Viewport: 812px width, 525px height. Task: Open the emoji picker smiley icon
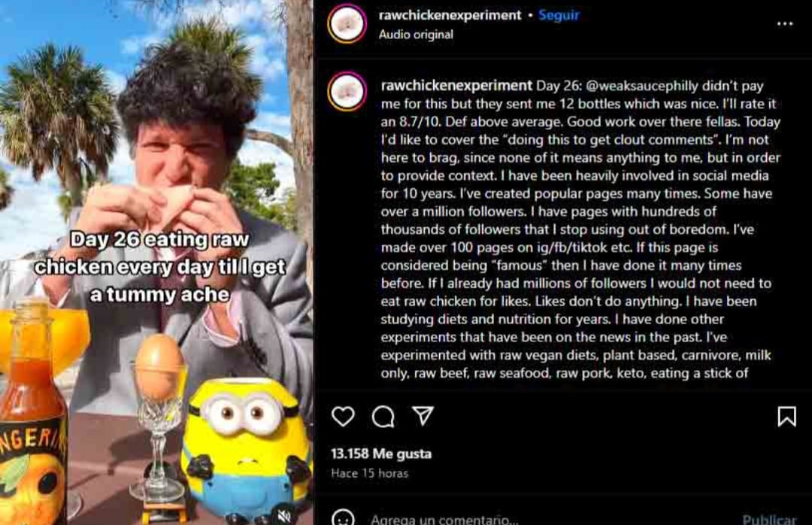[343, 518]
